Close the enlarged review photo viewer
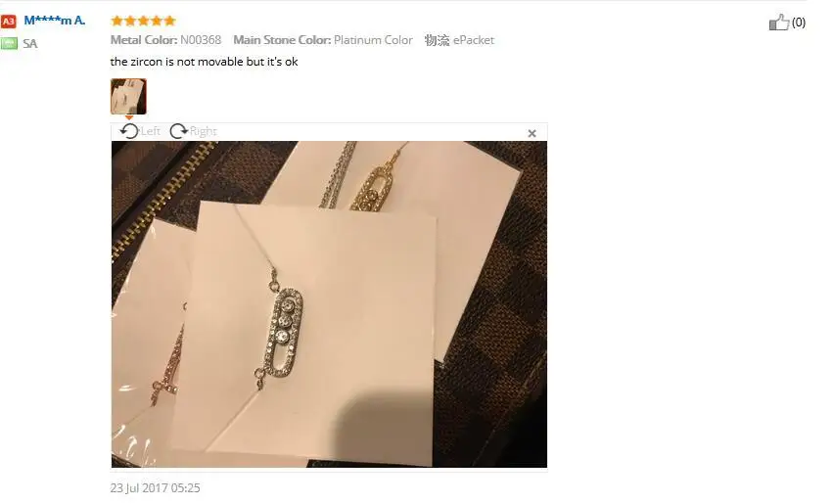The height and width of the screenshot is (504, 832). point(532,133)
